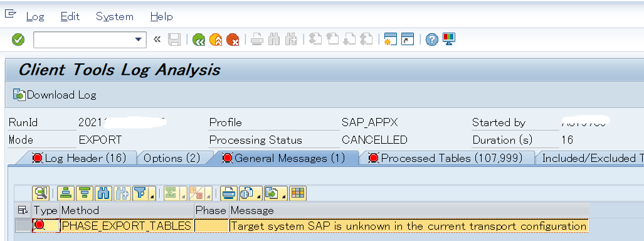Click the standard toolbar Find binoculars icon
Screen dimensions: 644x241
[x=274, y=40]
